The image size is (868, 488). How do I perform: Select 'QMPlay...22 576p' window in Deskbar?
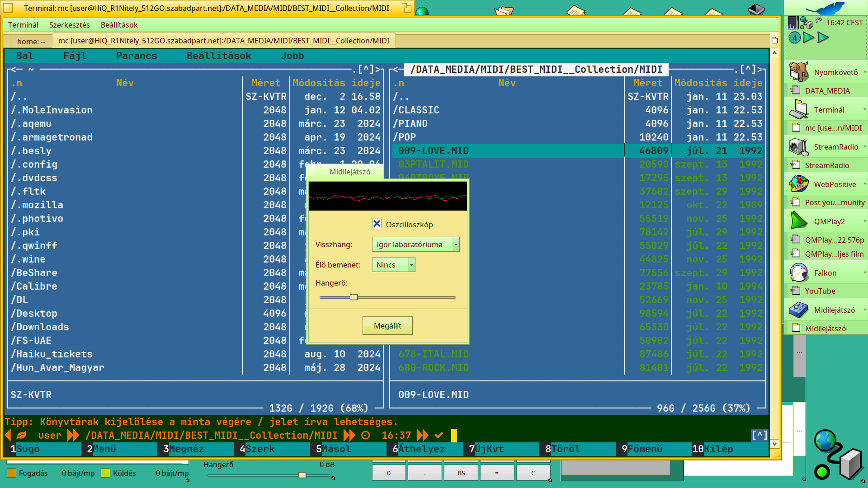pyautogui.click(x=827, y=240)
